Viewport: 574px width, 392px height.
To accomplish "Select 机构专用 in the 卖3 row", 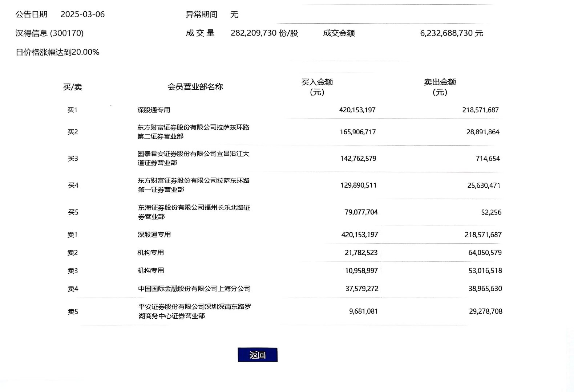I will point(151,271).
